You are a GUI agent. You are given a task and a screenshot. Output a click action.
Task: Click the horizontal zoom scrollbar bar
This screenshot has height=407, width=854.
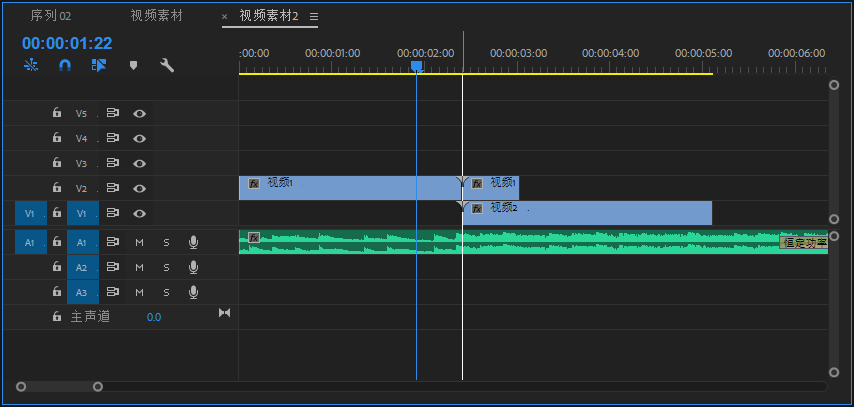59,387
